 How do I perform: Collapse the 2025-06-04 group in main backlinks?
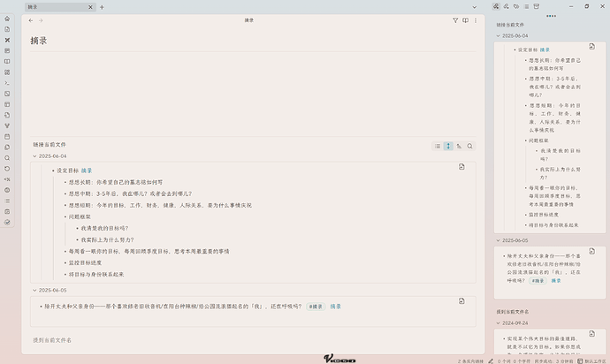tap(34, 155)
